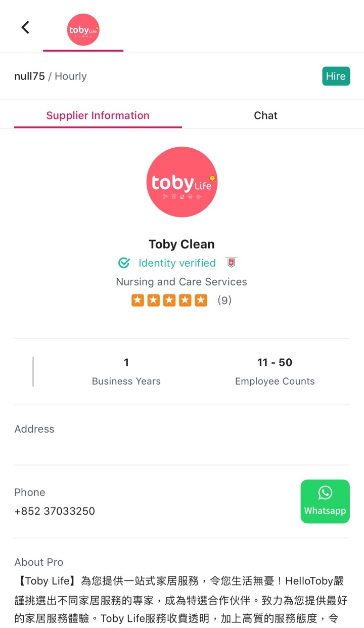
Task: Tap the Toby Clean supplier name
Action: coord(181,244)
